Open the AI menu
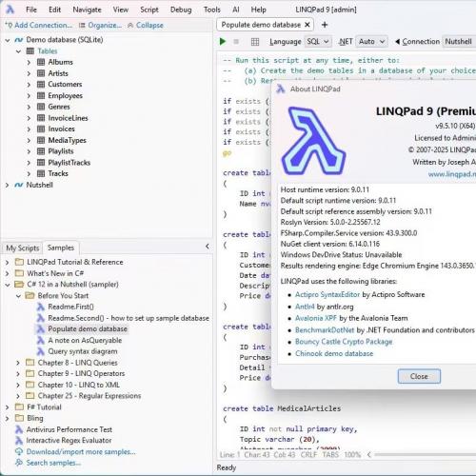 click(x=236, y=10)
